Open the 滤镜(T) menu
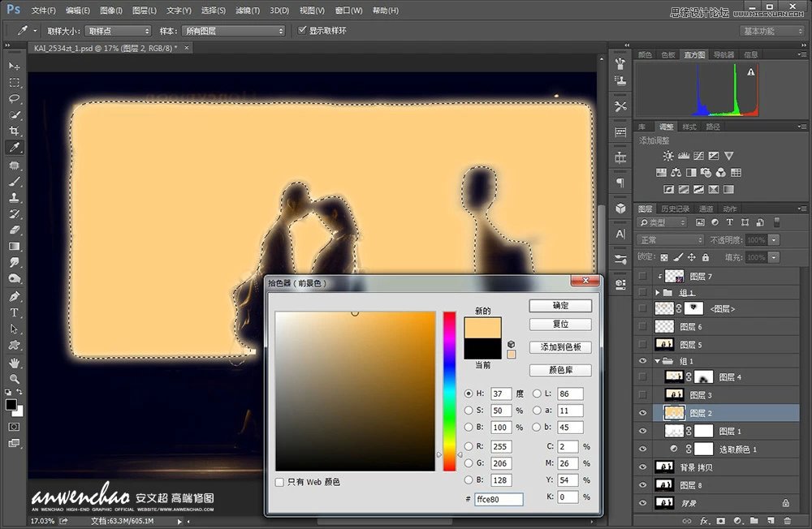Screen dimensions: 812x529 point(248,11)
